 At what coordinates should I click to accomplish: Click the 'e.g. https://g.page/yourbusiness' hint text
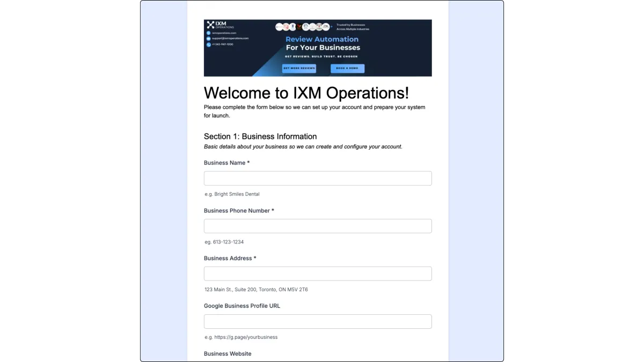pyautogui.click(x=241, y=337)
